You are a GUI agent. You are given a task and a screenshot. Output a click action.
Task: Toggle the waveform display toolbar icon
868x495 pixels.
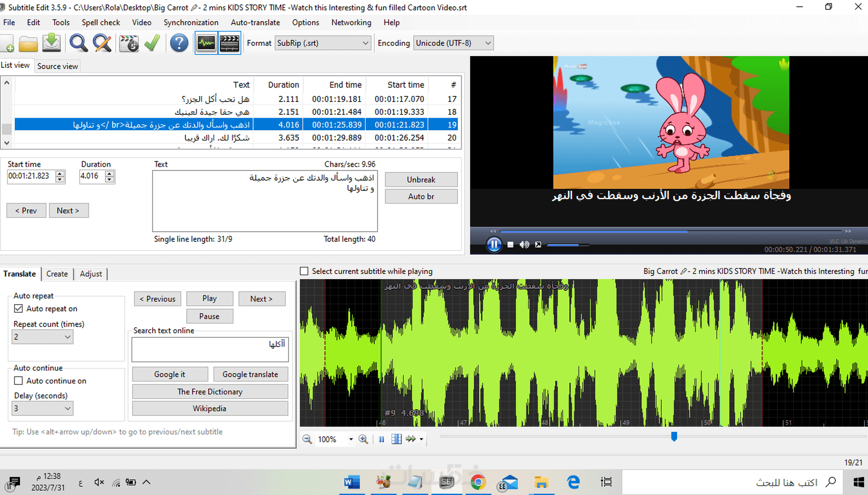pyautogui.click(x=206, y=43)
